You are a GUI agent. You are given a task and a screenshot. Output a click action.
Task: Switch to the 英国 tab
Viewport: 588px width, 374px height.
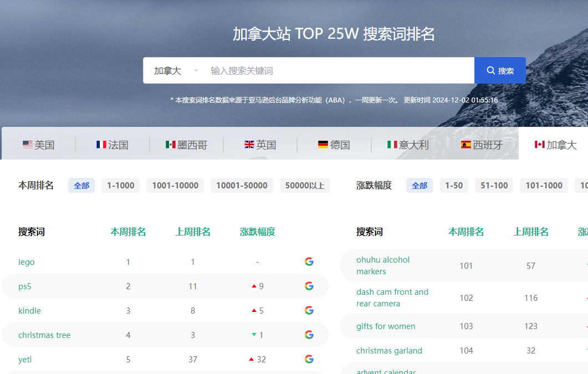(x=260, y=145)
